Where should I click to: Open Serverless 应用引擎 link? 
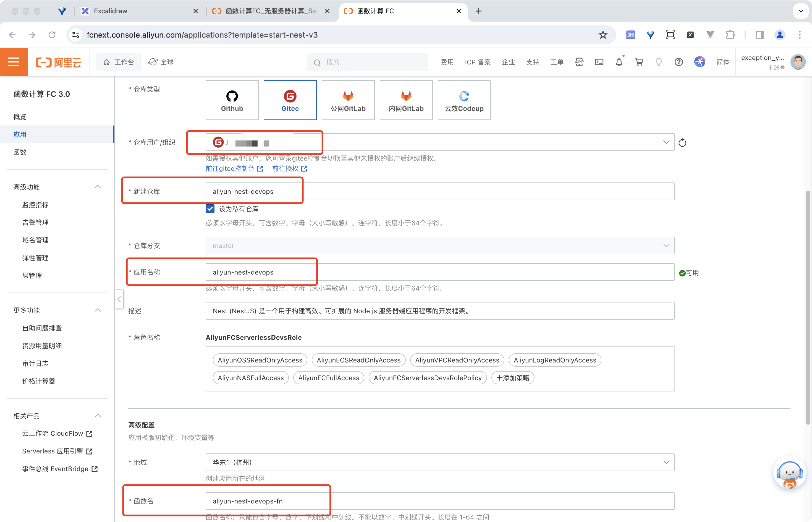pos(57,451)
